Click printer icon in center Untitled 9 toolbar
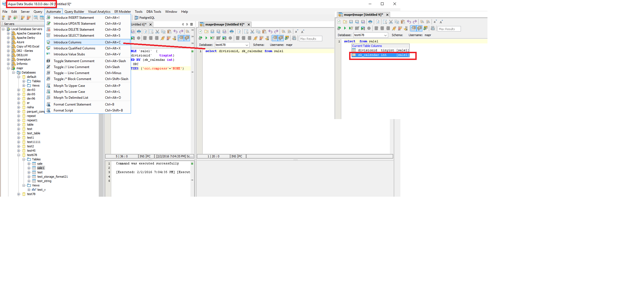 231,32
